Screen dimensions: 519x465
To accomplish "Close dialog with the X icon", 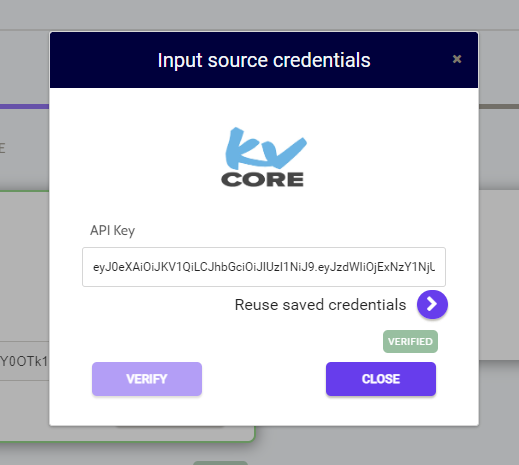I will pyautogui.click(x=457, y=59).
